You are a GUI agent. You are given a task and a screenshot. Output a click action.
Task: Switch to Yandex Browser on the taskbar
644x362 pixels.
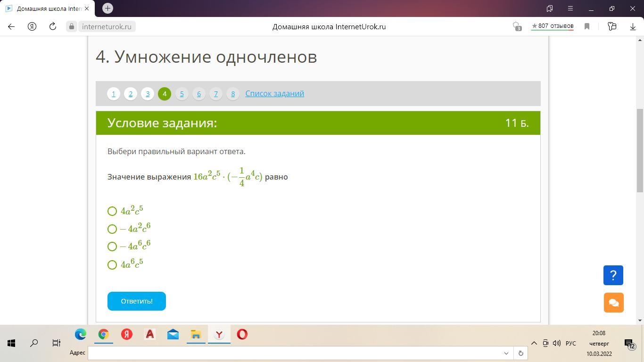[x=219, y=334]
